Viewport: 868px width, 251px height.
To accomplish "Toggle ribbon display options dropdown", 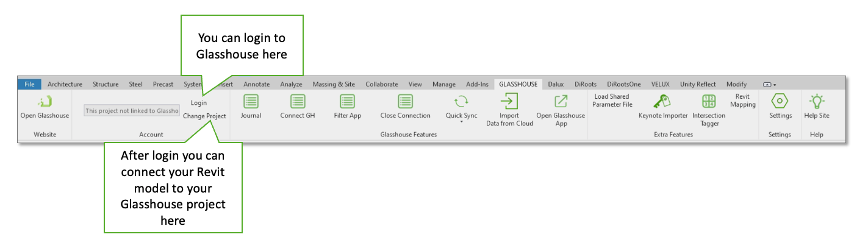I will pos(769,85).
